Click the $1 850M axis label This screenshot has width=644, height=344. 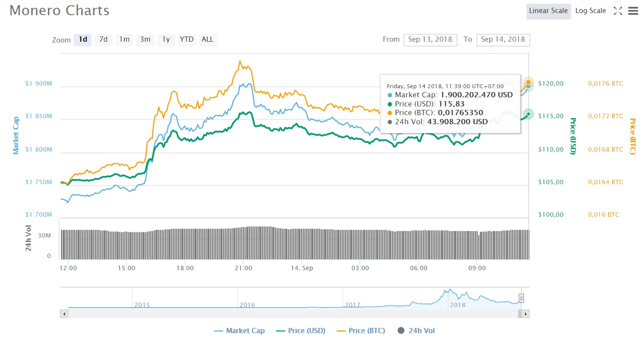tap(39, 116)
